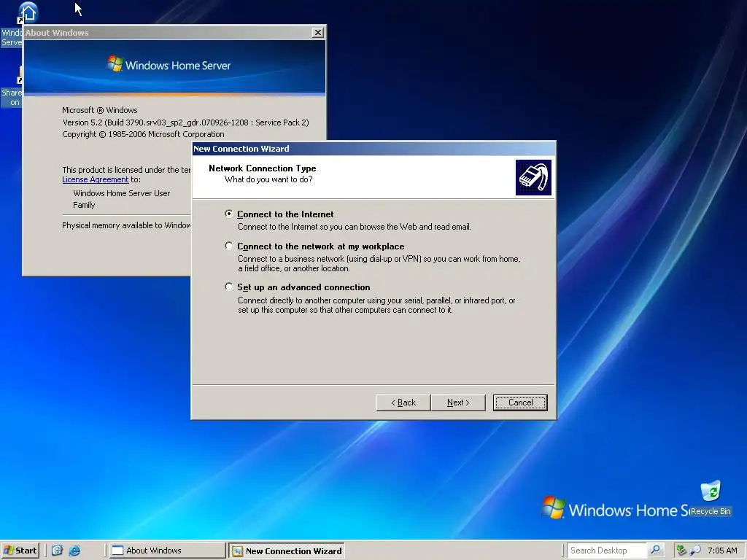Click the About Windows title bar

[167, 32]
